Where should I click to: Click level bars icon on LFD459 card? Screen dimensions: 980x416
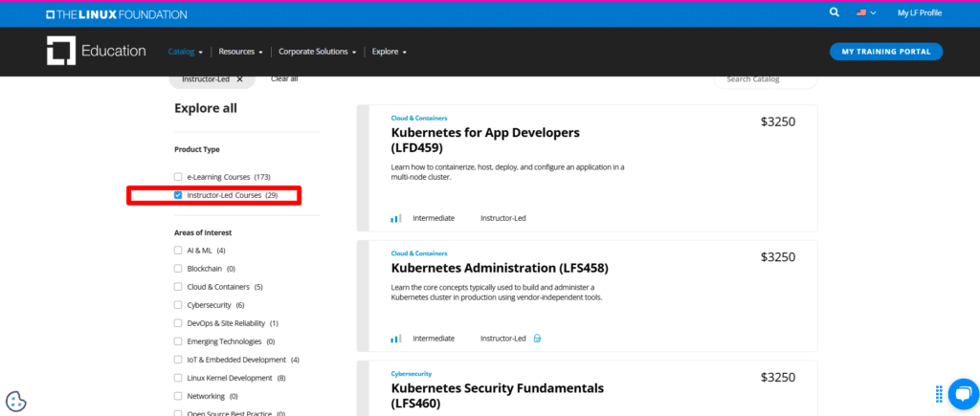tap(395, 219)
